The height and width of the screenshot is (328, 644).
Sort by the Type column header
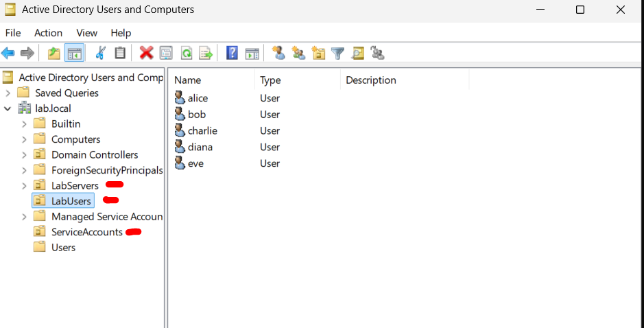click(298, 80)
